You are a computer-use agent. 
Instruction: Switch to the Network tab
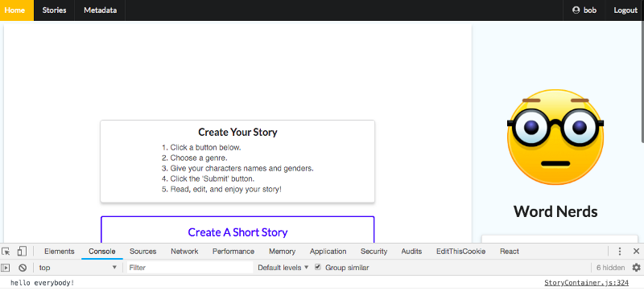(184, 252)
